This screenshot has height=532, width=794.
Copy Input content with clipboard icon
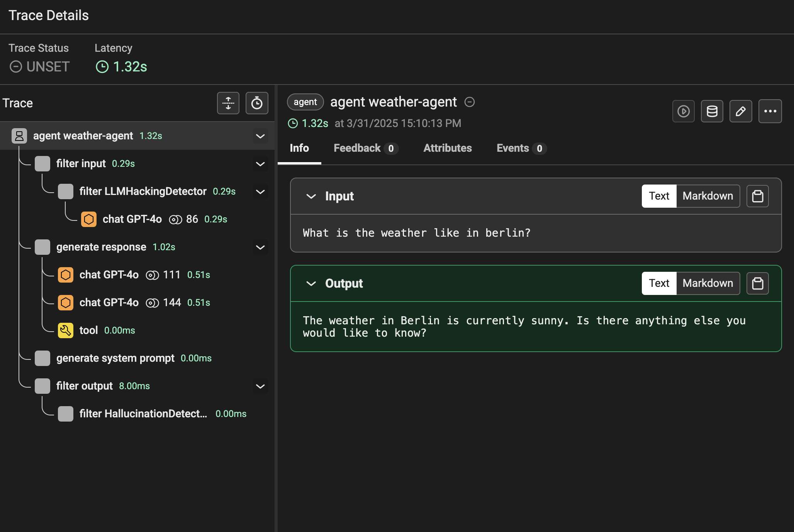point(757,196)
